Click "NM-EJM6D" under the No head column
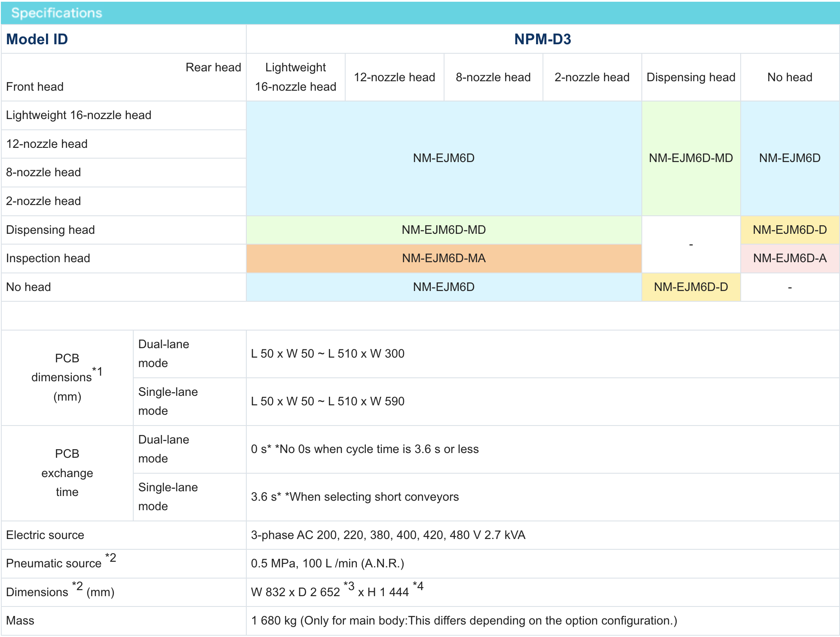 (x=790, y=158)
